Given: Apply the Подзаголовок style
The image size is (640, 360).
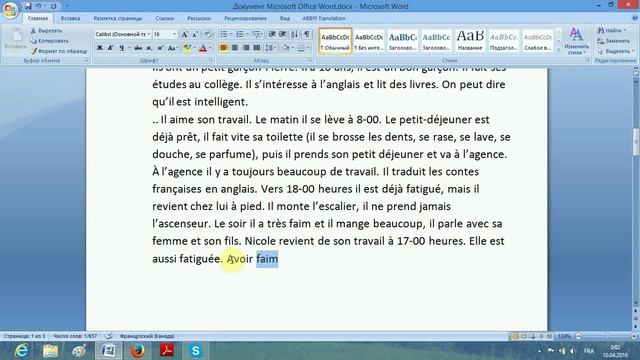Looking at the screenshot, I should tap(504, 41).
